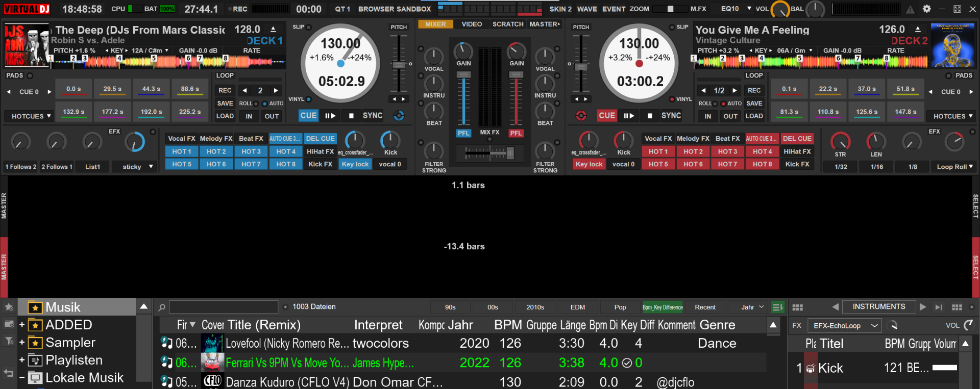Toggle Key lock on Deck 1
The height and width of the screenshot is (389, 980).
click(x=355, y=164)
